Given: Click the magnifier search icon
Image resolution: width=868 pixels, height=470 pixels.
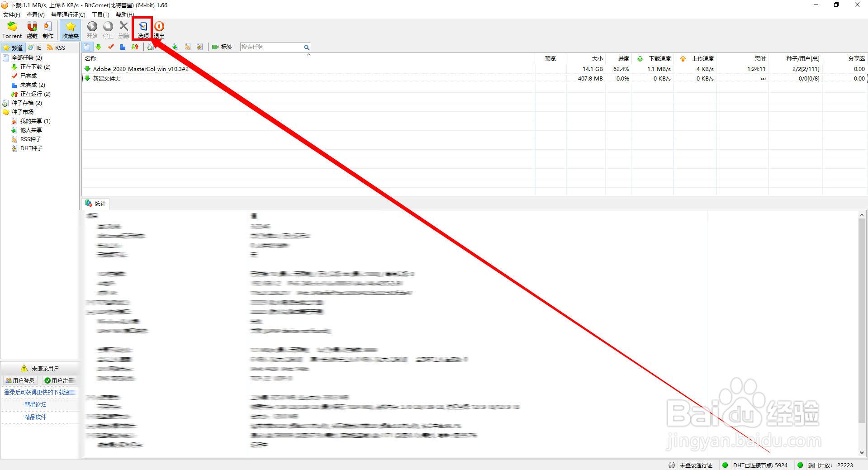Looking at the screenshot, I should point(307,47).
